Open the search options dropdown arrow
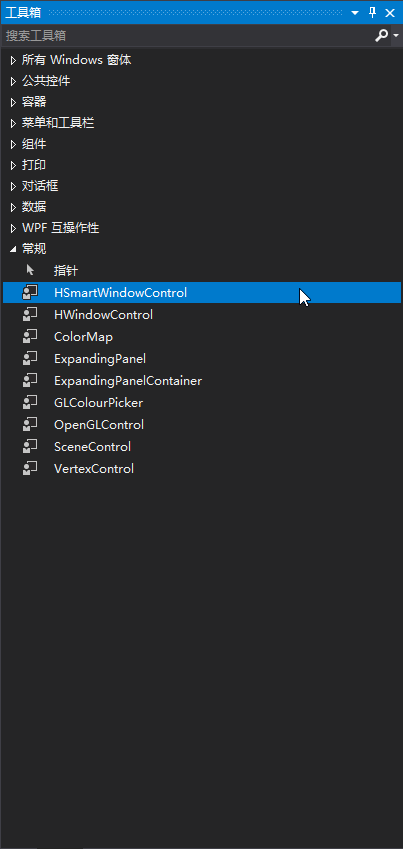This screenshot has width=403, height=849. pyautogui.click(x=396, y=36)
